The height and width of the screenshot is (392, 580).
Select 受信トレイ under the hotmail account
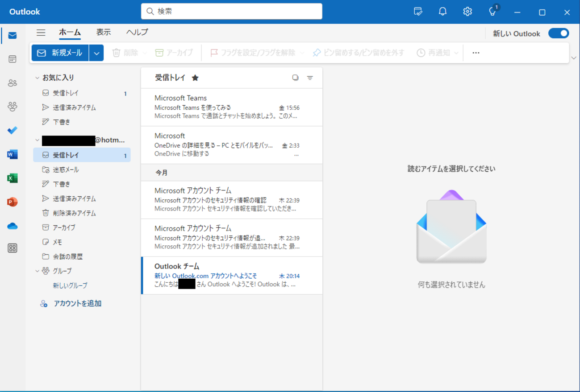pos(82,155)
